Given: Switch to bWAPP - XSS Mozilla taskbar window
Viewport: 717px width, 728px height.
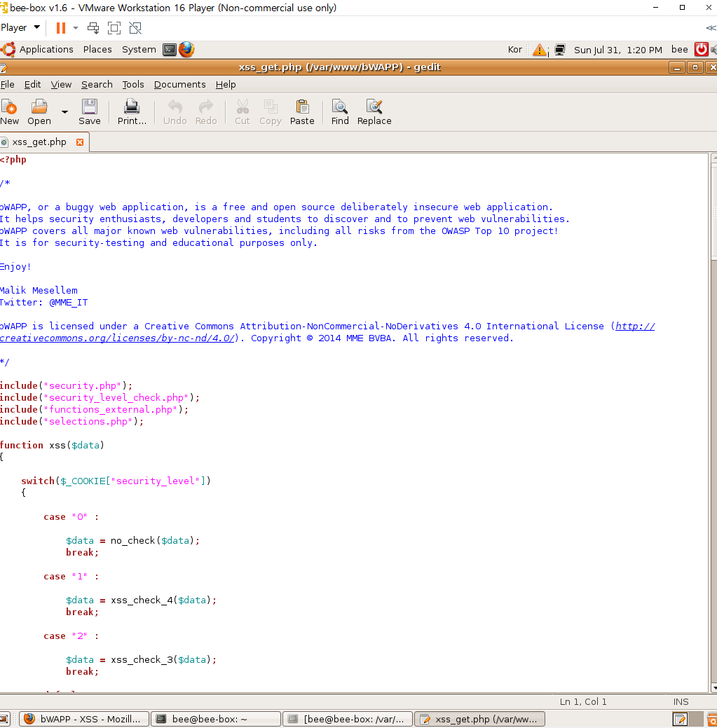Looking at the screenshot, I should click(x=85, y=719).
